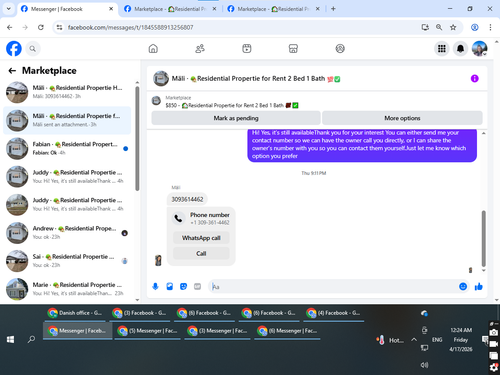Screen dimensions: 500x375
Task: Select the 3093614462 message bubble
Action: coord(187,199)
